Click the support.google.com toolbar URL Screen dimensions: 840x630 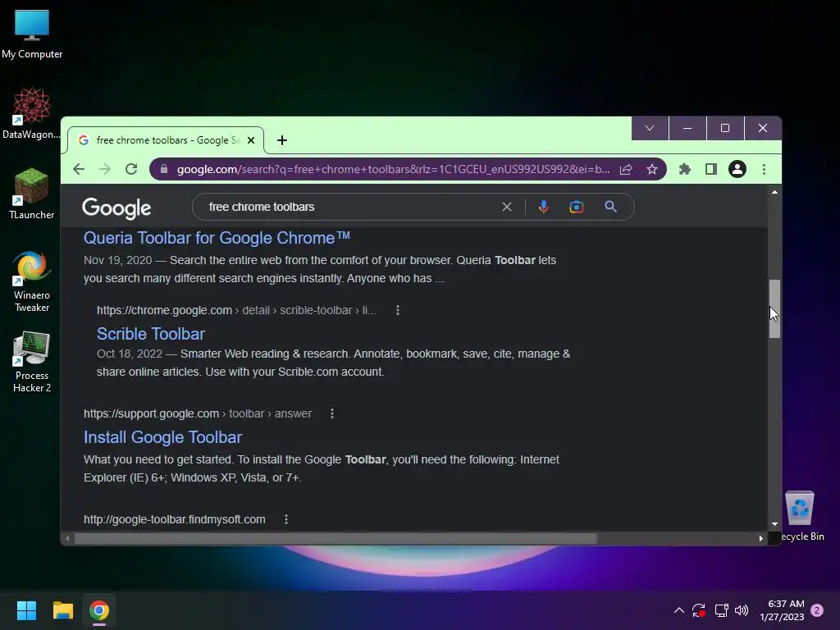[x=198, y=413]
